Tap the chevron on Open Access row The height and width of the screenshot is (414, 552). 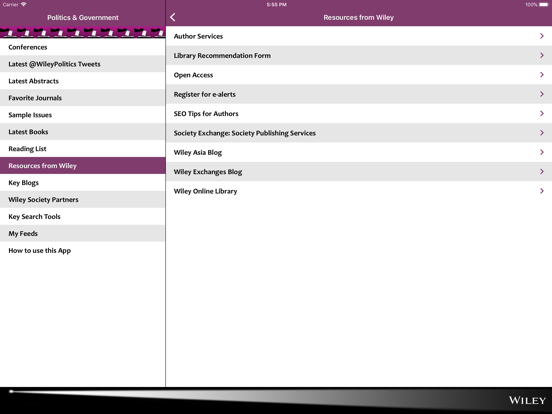[x=542, y=75]
